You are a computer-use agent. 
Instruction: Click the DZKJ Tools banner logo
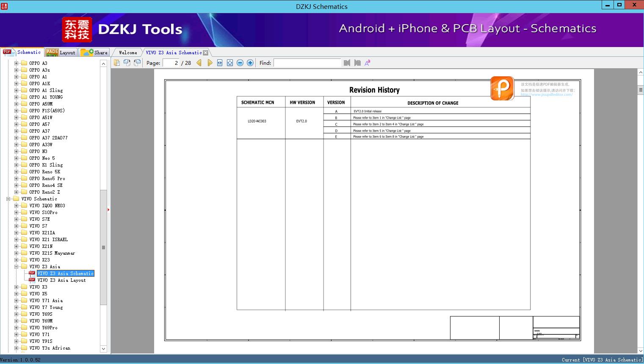pos(77,30)
